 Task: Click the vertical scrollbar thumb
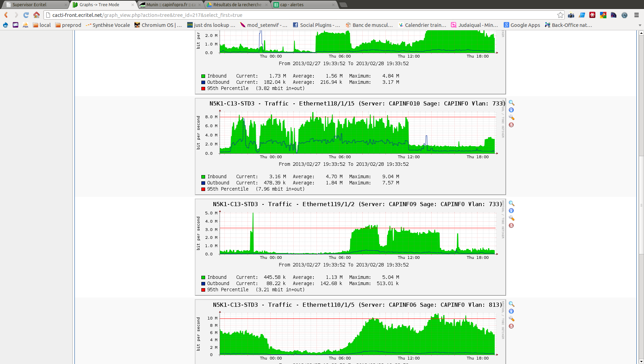click(641, 205)
